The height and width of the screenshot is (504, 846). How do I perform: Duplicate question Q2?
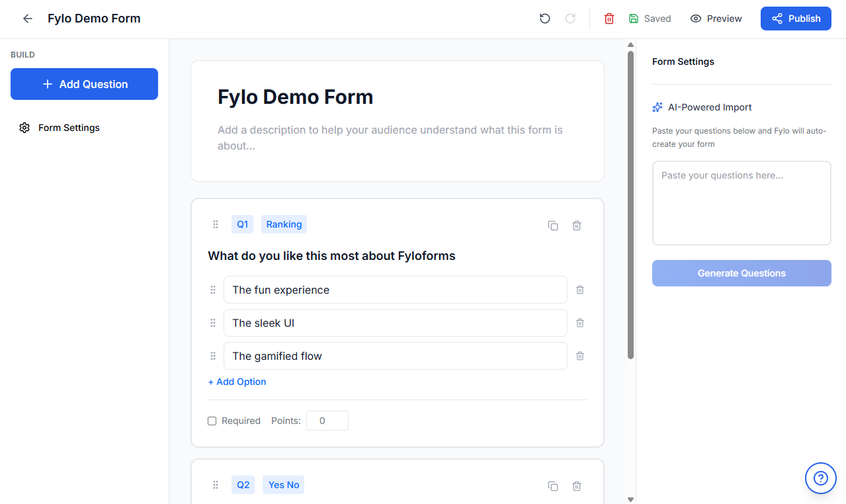[552, 485]
